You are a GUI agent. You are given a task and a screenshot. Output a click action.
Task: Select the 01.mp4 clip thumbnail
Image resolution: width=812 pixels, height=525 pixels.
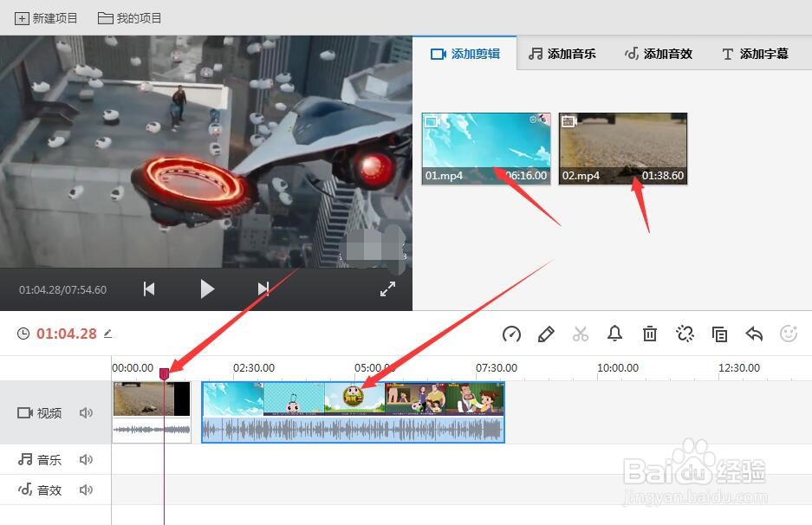486,149
